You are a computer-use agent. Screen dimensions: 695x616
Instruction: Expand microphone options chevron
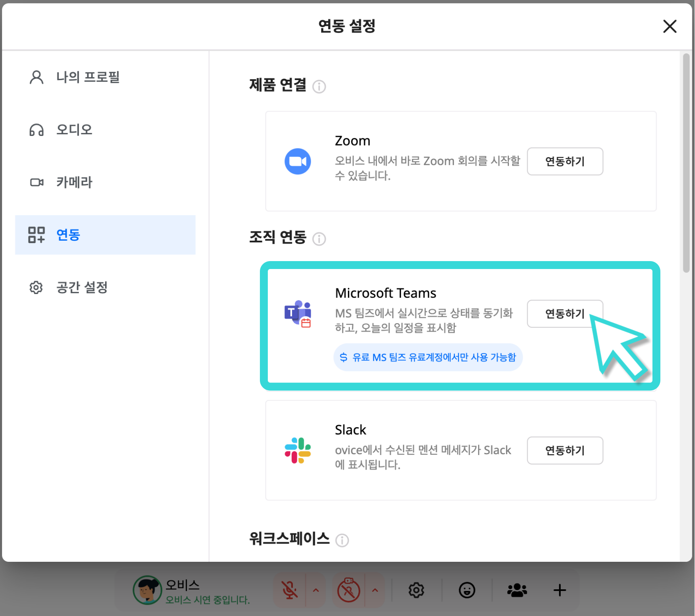coord(316,590)
